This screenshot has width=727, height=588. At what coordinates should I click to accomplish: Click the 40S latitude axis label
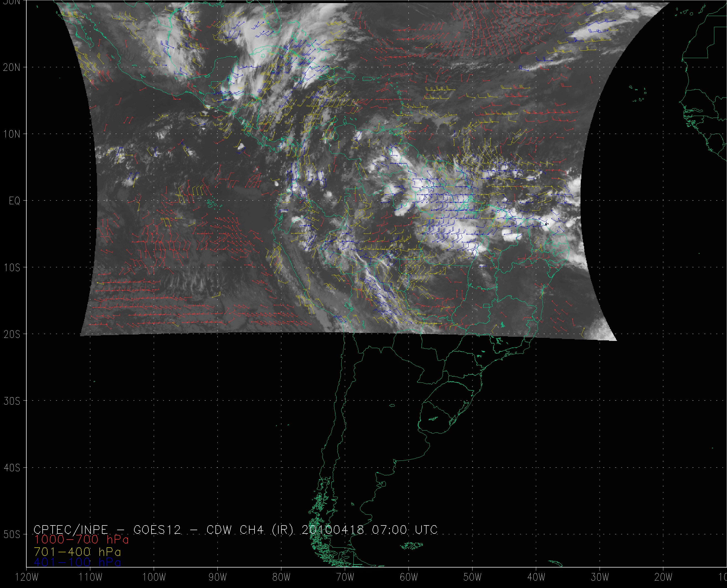click(12, 468)
